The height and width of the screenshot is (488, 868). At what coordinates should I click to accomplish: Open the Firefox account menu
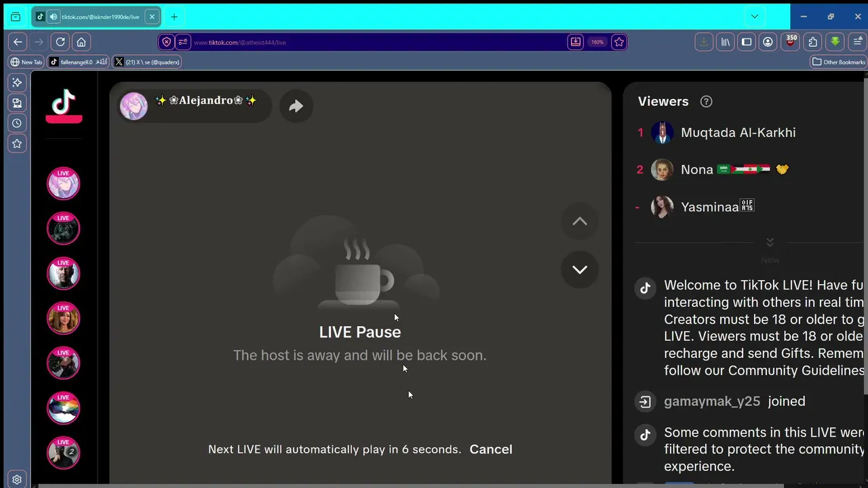tap(768, 42)
